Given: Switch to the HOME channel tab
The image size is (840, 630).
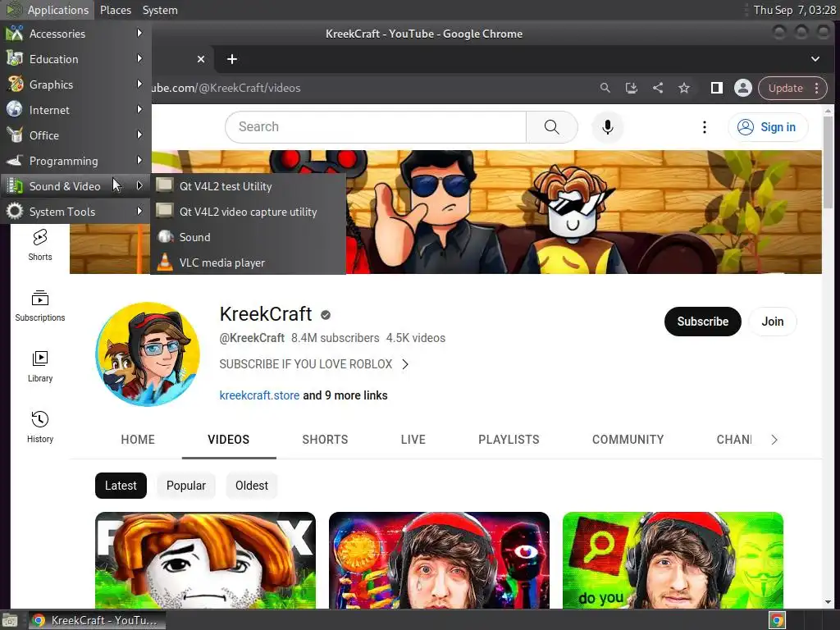Looking at the screenshot, I should (x=138, y=440).
